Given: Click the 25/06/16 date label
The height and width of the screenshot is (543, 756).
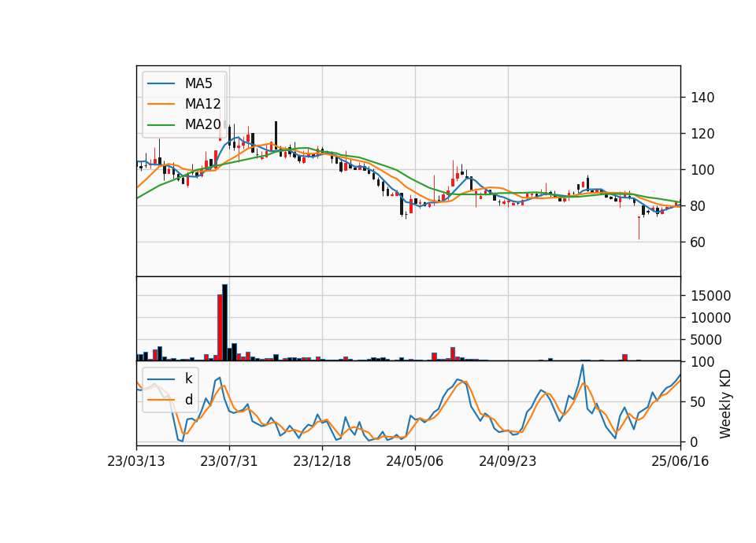Looking at the screenshot, I should coord(680,461).
